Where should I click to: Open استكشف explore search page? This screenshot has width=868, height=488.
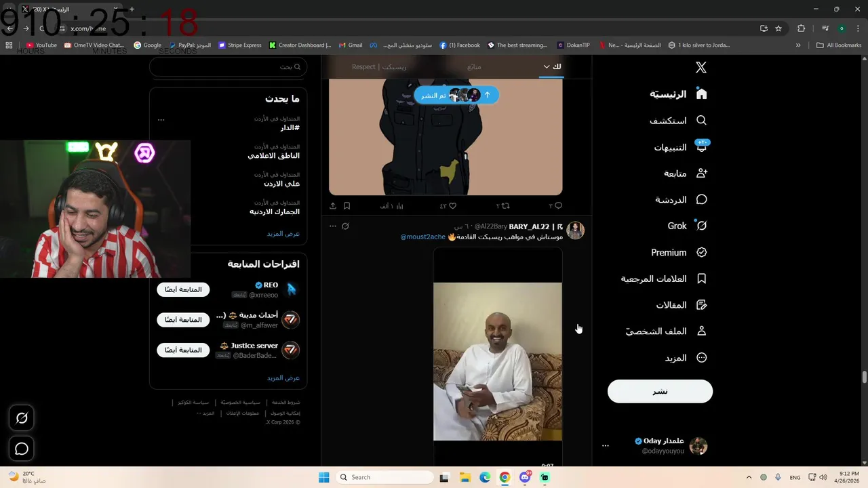[678, 121]
